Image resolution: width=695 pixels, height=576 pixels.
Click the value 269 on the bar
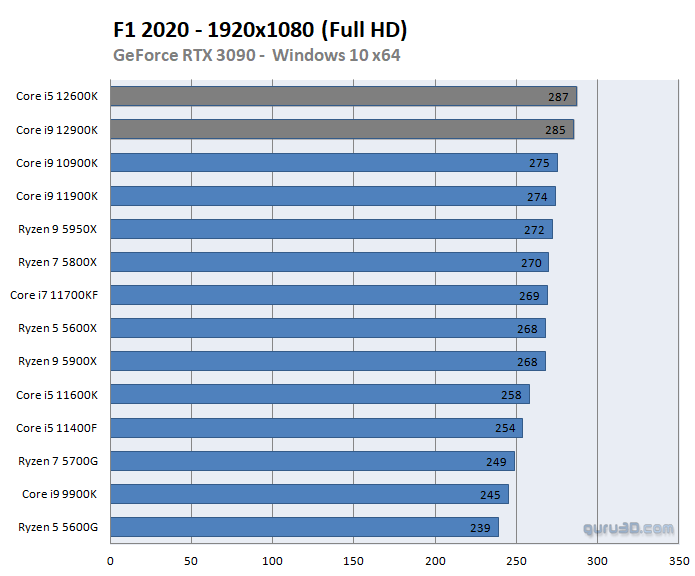[529, 296]
